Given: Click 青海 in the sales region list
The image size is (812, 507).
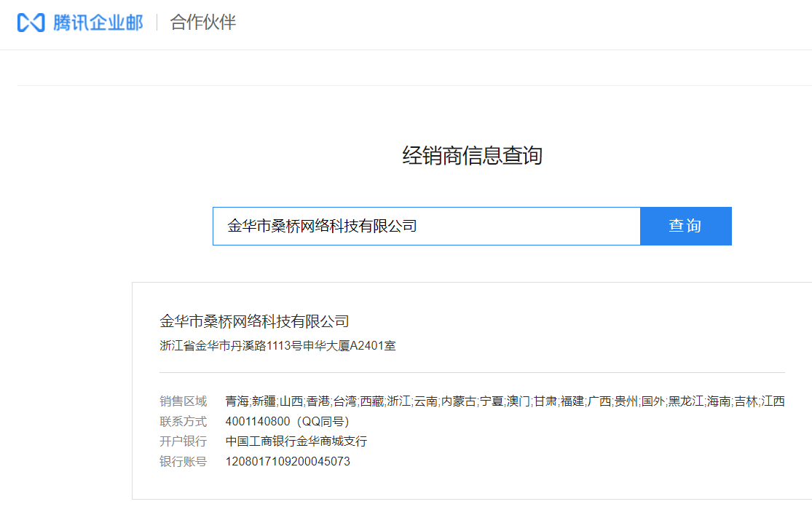Looking at the screenshot, I should tap(237, 401).
